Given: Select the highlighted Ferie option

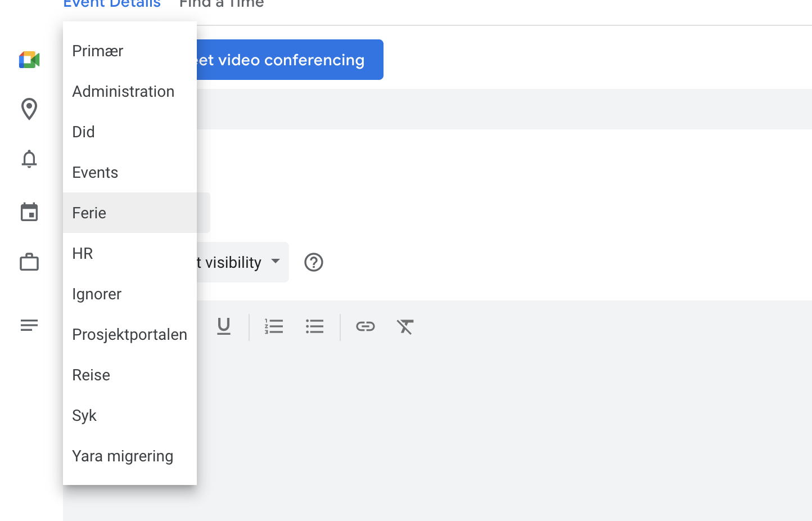Looking at the screenshot, I should click(x=130, y=213).
